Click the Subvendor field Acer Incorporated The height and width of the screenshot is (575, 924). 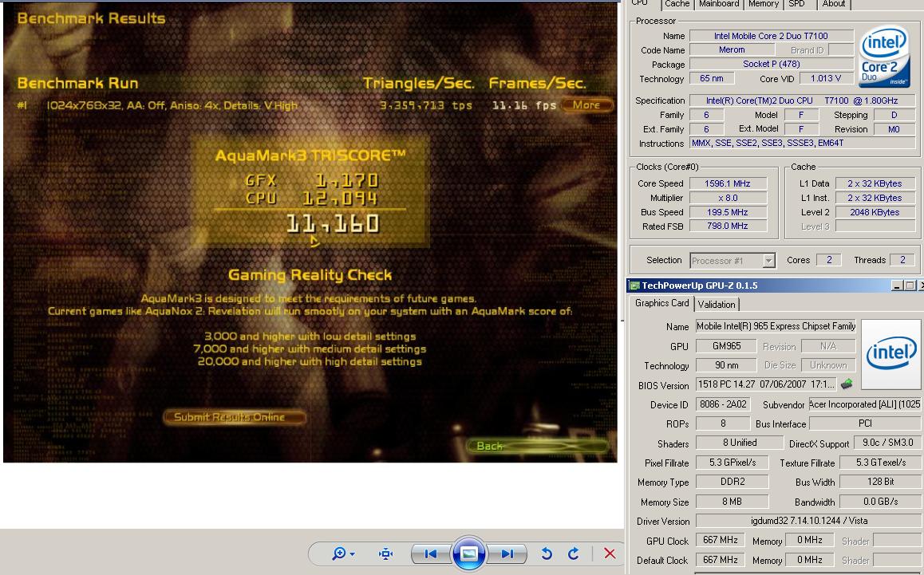point(864,405)
